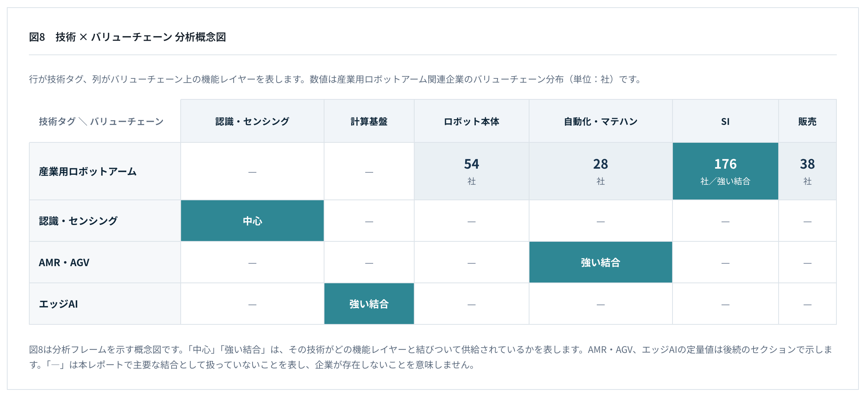This screenshot has width=868, height=399.
Task: Click the footnote text beginning 図8は分析フレーム
Action: 431,357
